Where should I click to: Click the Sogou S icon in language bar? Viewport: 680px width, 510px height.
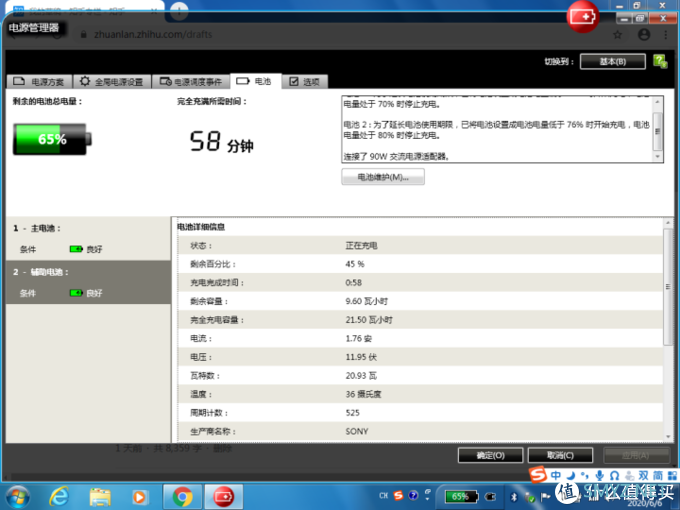coord(398,495)
